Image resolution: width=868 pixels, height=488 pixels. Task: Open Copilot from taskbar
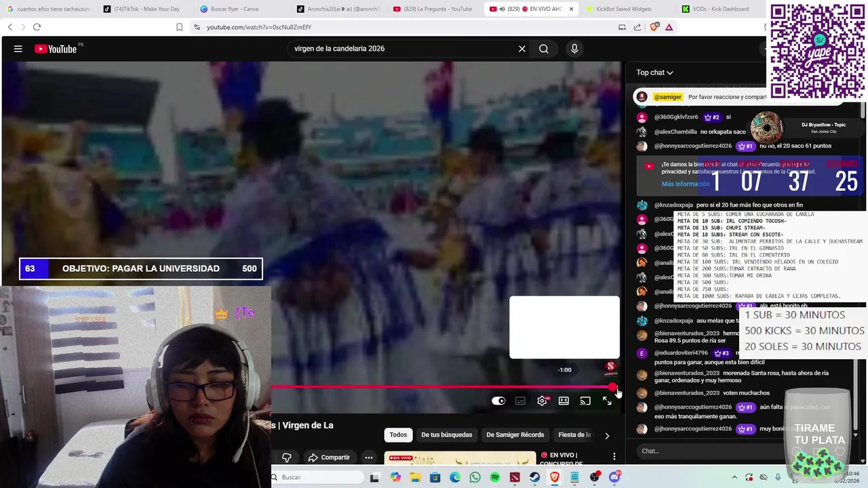(395, 477)
